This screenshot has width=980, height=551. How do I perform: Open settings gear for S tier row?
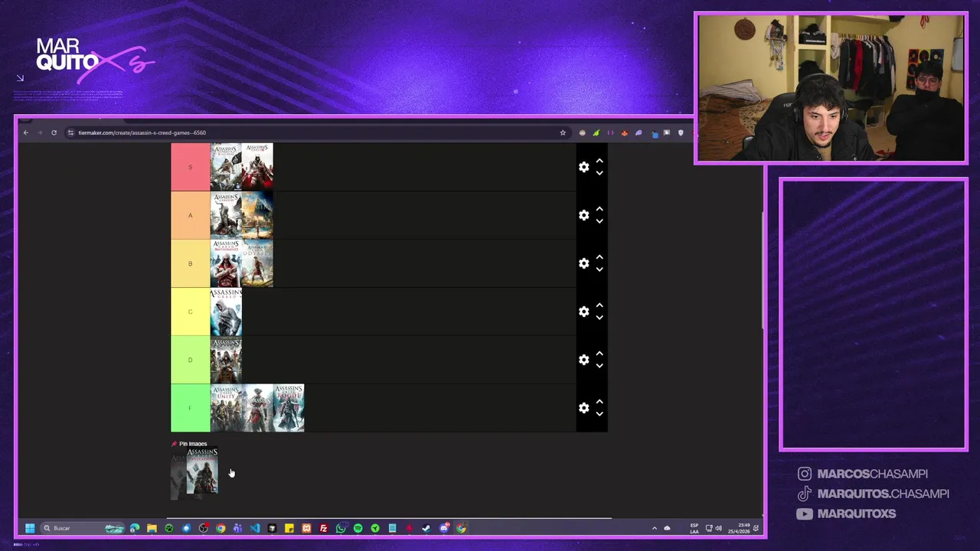[x=584, y=167]
